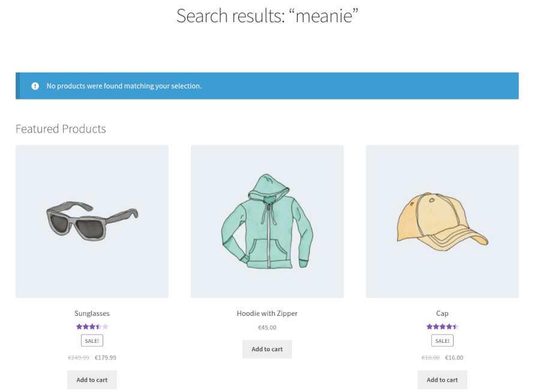Image resolution: width=534 pixels, height=392 pixels.
Task: Click the 'No products were found' notice
Action: click(267, 86)
